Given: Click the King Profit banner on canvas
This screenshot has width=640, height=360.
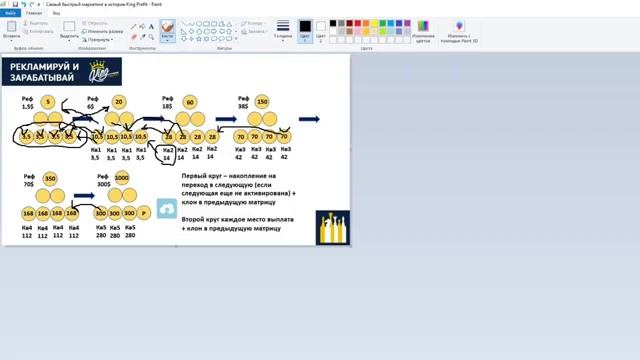Looking at the screenshot, I should pos(62,71).
